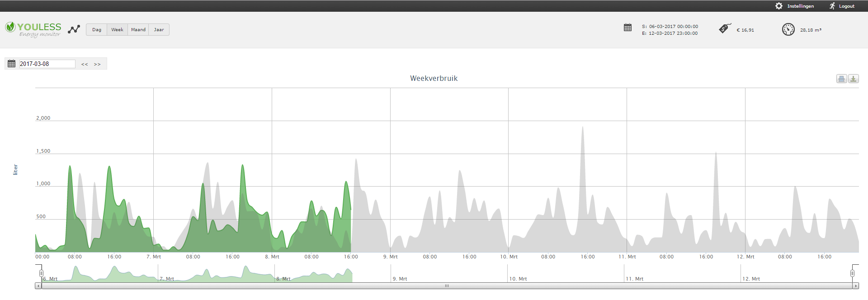This screenshot has width=868, height=300.
Task: Click 11. Mrt label in the navigator strip
Action: pyautogui.click(x=635, y=279)
